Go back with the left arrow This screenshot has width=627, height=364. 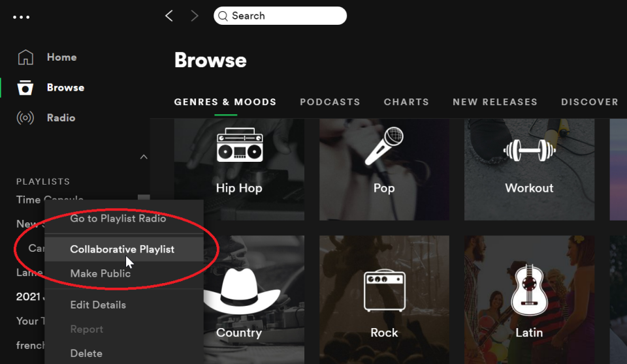(169, 16)
